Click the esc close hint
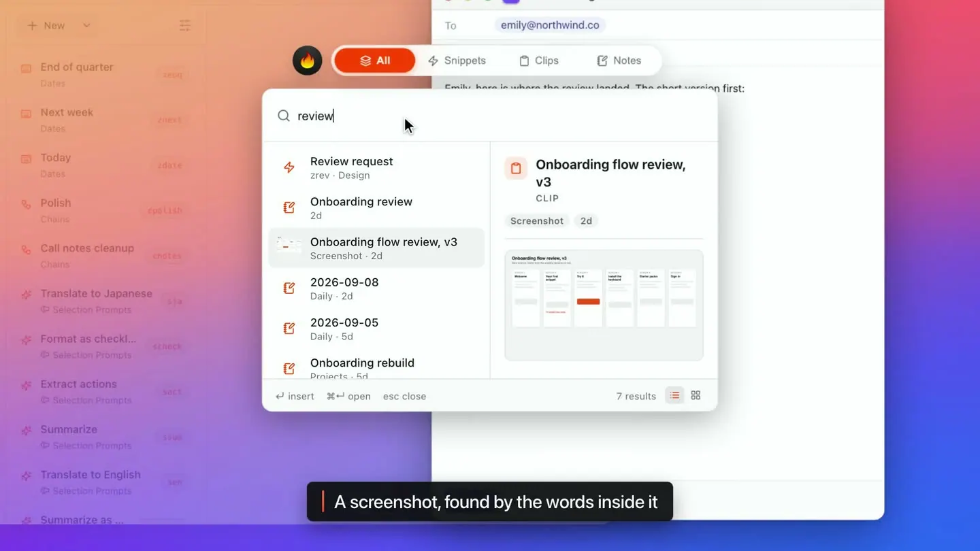Screen dimensions: 980x551 404,396
